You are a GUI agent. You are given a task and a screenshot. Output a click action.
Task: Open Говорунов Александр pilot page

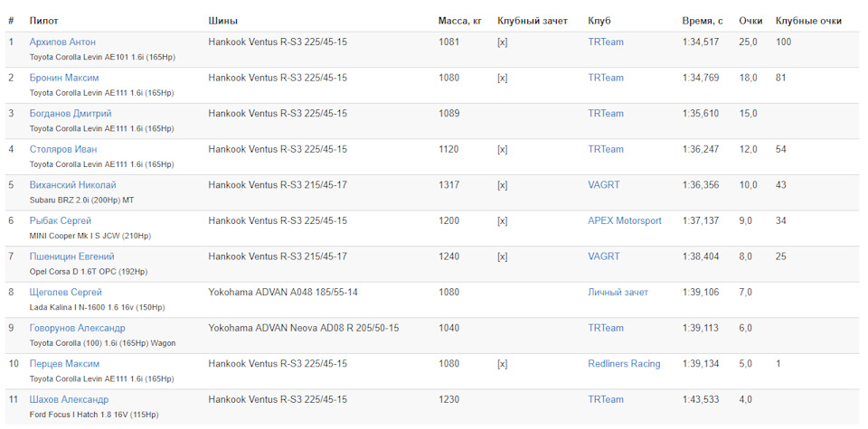pyautogui.click(x=78, y=329)
